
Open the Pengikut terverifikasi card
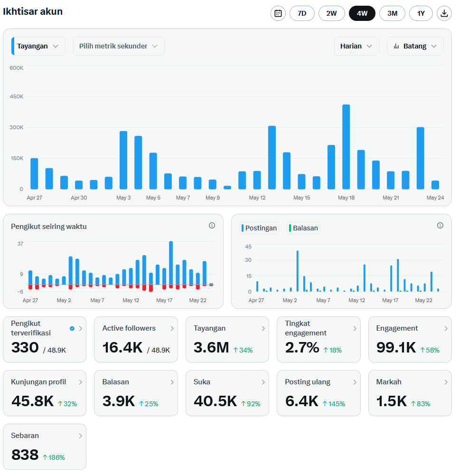(x=45, y=339)
